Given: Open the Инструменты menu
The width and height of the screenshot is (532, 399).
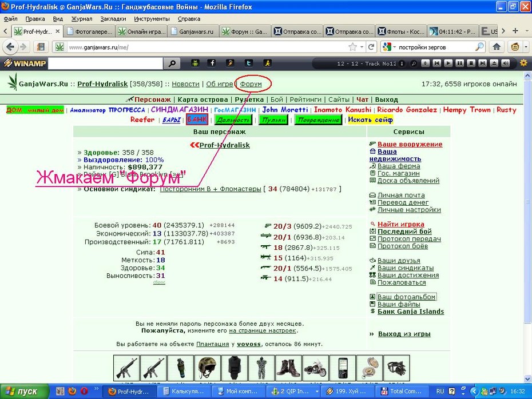Looking at the screenshot, I should pos(152,19).
